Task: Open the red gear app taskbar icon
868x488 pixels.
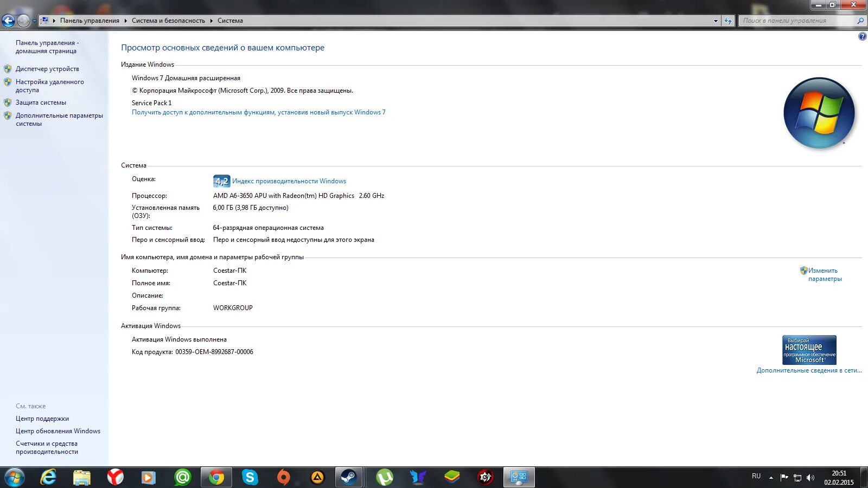Action: 486,477
